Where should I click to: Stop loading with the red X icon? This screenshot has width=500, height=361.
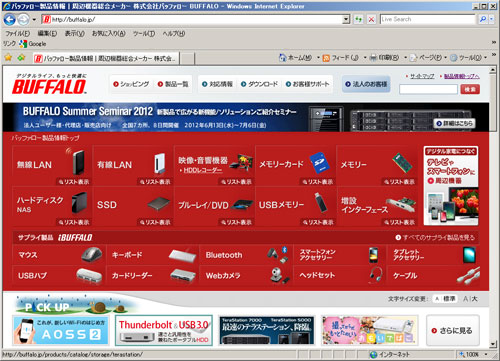point(371,20)
